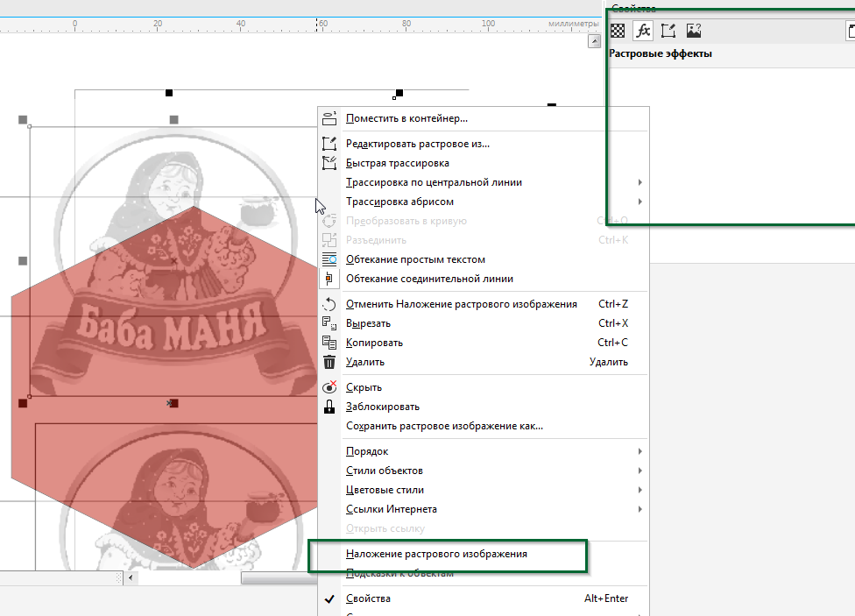855x616 pixels.
Task: Click the horizontal scrollbar thumb
Action: [x=279, y=577]
